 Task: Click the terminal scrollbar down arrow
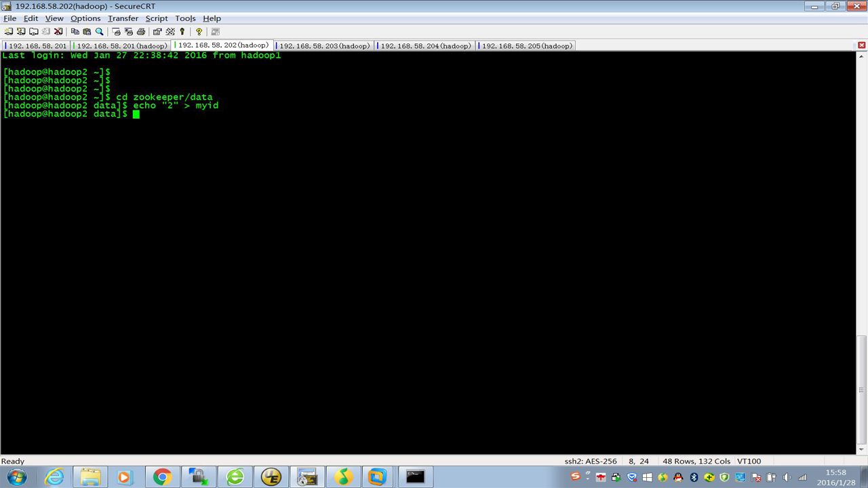click(x=862, y=449)
